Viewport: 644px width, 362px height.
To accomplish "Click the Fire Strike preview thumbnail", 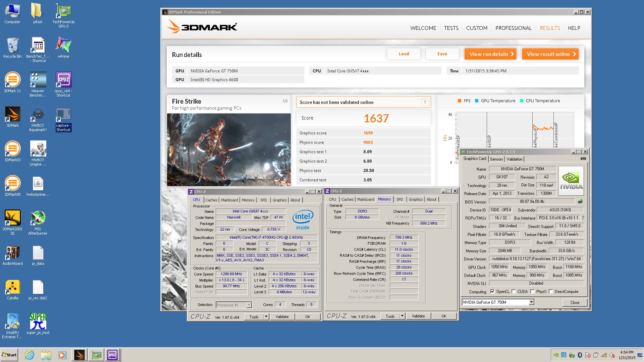I will (229, 149).
